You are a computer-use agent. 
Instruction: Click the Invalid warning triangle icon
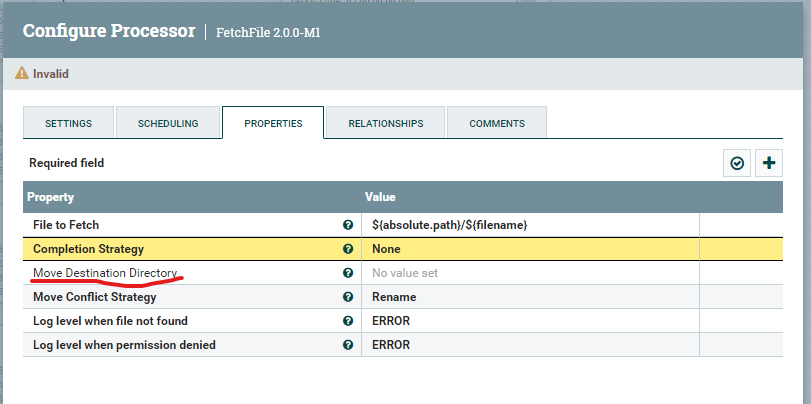(x=23, y=74)
